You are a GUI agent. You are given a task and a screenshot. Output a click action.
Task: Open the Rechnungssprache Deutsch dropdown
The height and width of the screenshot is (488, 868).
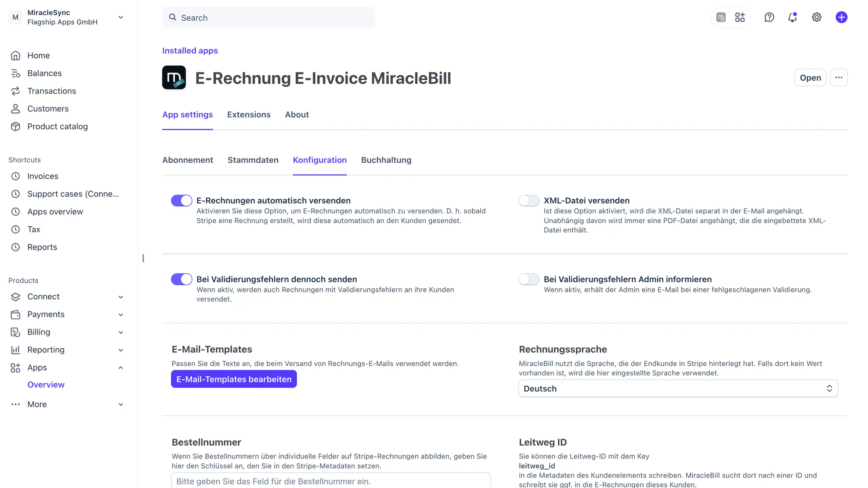click(678, 388)
